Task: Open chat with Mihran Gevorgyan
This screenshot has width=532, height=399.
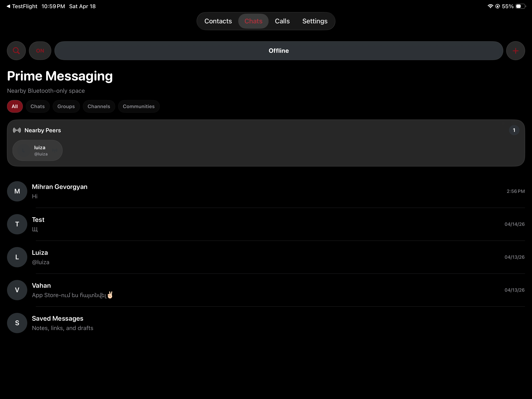Action: pos(266,191)
